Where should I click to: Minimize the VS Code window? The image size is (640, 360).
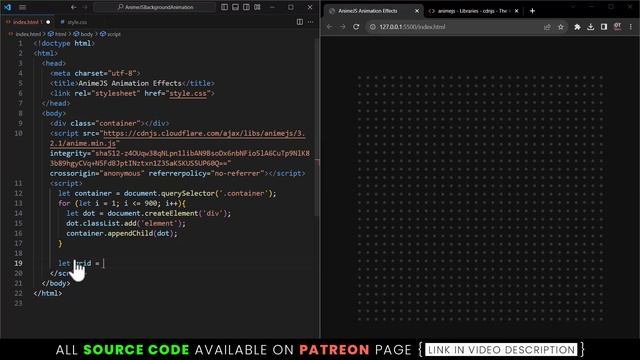coord(272,7)
